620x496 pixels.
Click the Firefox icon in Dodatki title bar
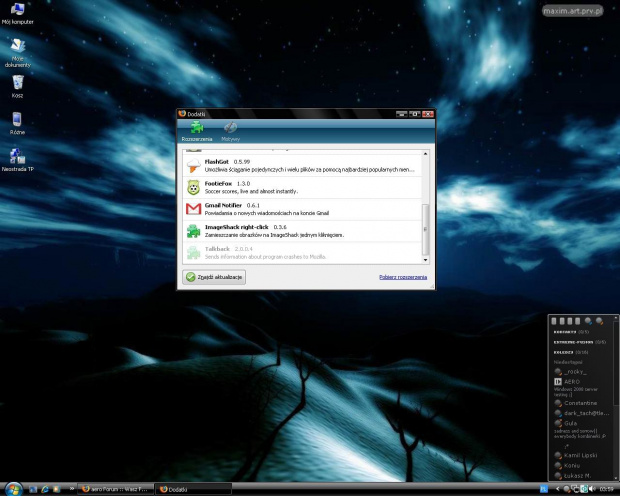[182, 114]
